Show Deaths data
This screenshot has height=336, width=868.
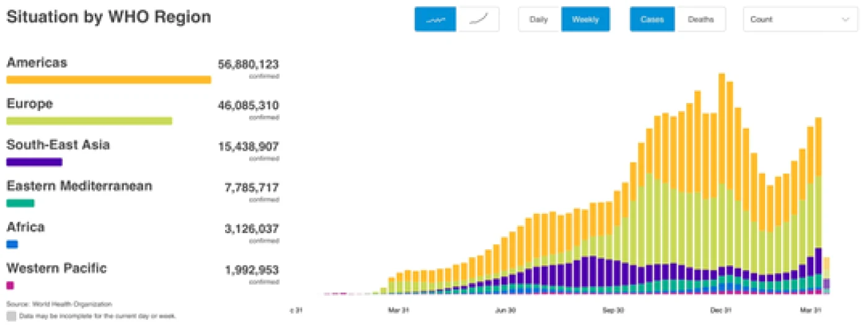[x=701, y=19]
